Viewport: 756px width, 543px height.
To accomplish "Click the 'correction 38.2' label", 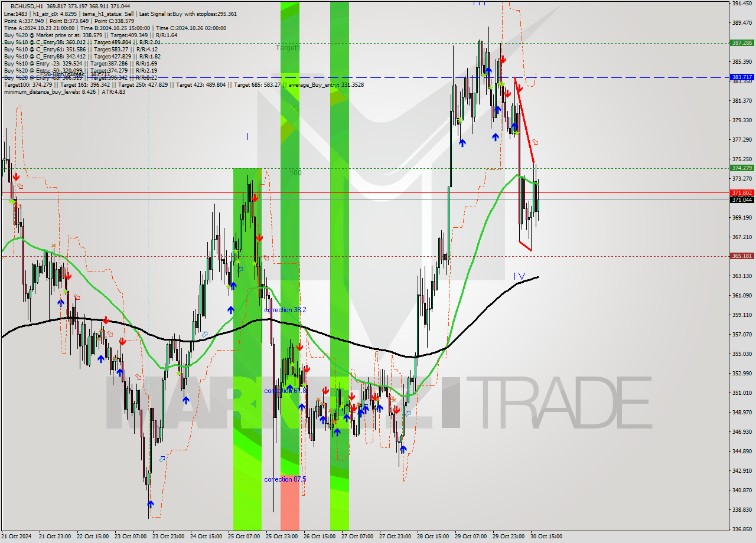I will 285,309.
